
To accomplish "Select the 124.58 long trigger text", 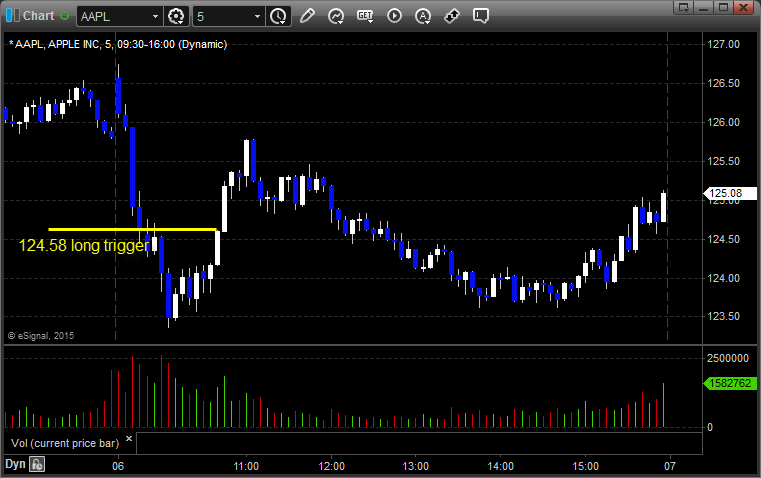I will (83, 246).
